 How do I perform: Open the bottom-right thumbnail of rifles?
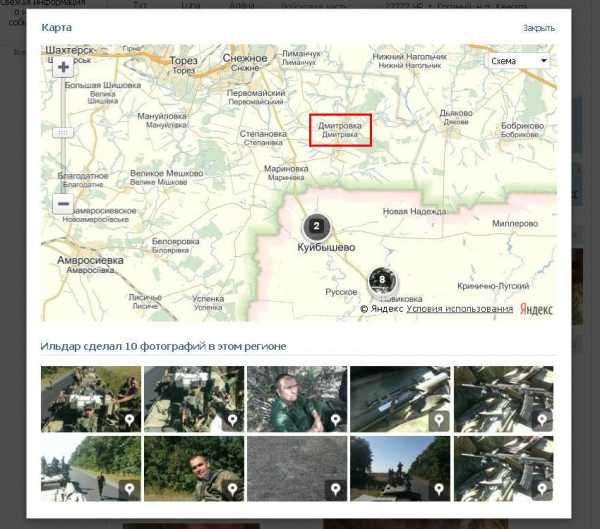point(503,467)
